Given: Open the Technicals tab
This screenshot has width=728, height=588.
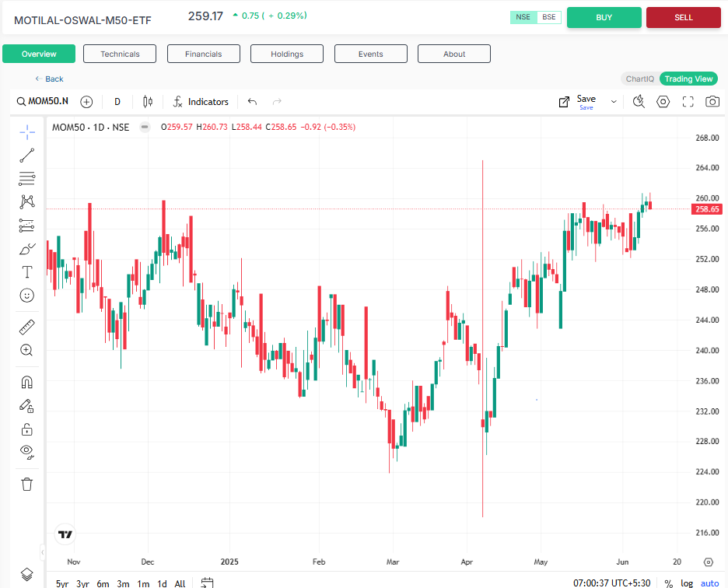Looking at the screenshot, I should tap(120, 54).
